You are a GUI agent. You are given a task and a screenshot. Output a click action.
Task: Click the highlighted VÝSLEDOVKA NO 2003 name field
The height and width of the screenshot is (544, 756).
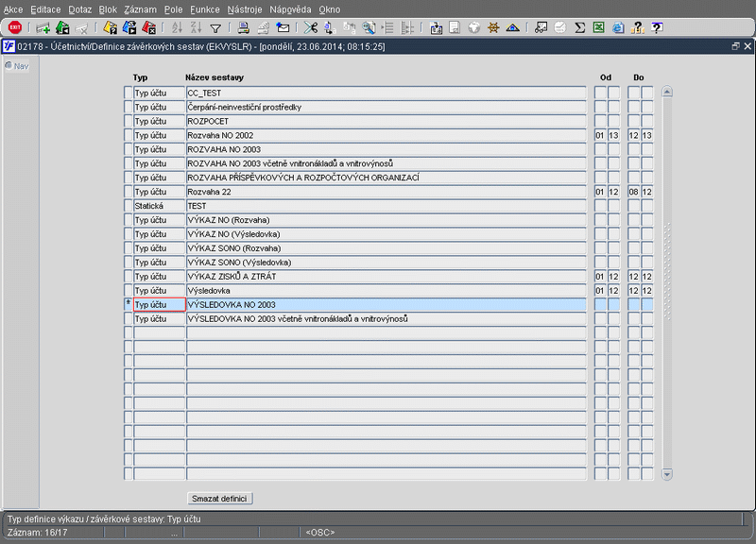[387, 304]
